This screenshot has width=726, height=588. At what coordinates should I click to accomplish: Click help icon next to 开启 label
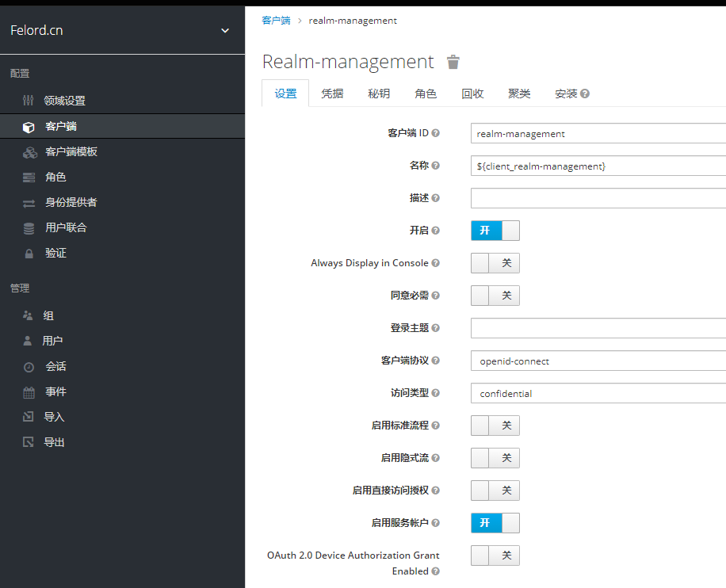435,230
